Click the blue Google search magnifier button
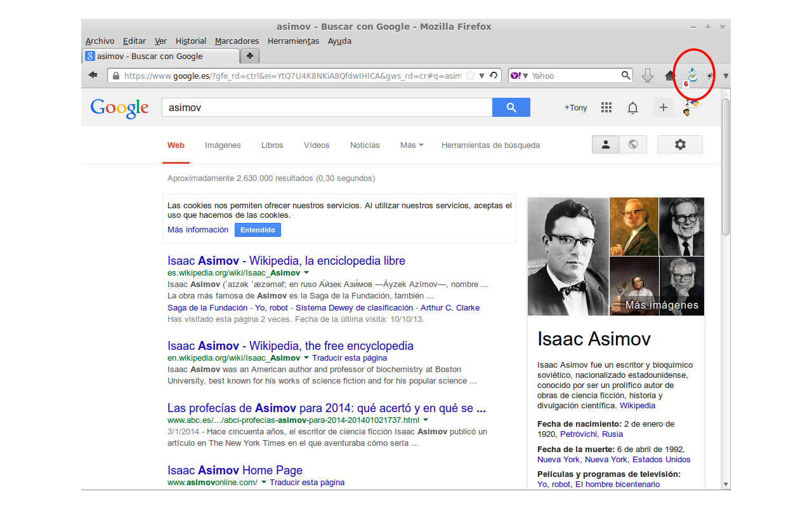Viewport: 812px width, 508px height. 511,107
